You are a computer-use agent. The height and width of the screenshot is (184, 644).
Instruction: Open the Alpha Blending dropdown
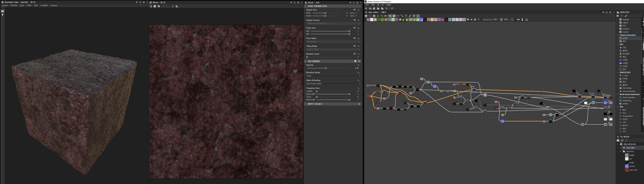coord(333,84)
